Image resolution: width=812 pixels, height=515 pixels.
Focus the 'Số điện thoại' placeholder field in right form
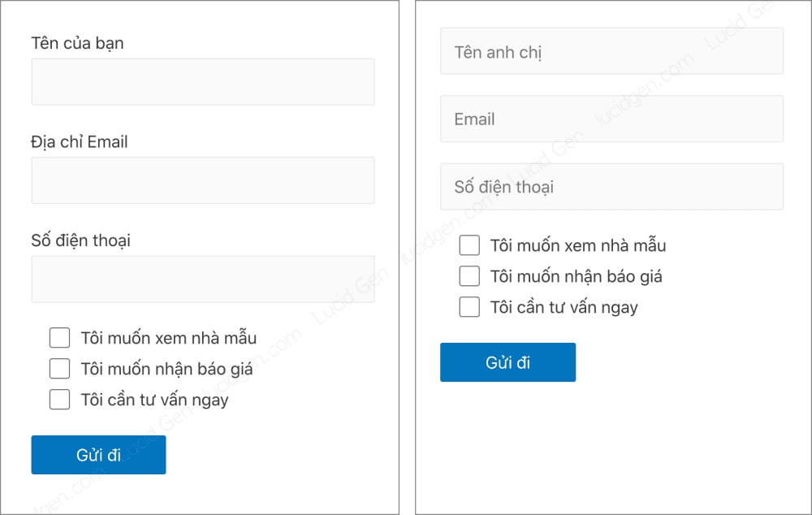click(611, 187)
